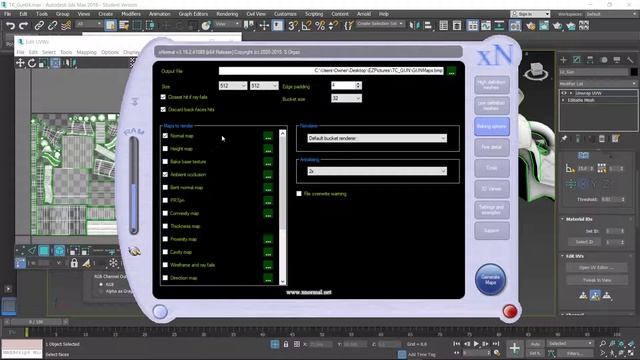The image size is (640, 360).
Task: Uncheck the Normal map checkbox
Action: [165, 136]
